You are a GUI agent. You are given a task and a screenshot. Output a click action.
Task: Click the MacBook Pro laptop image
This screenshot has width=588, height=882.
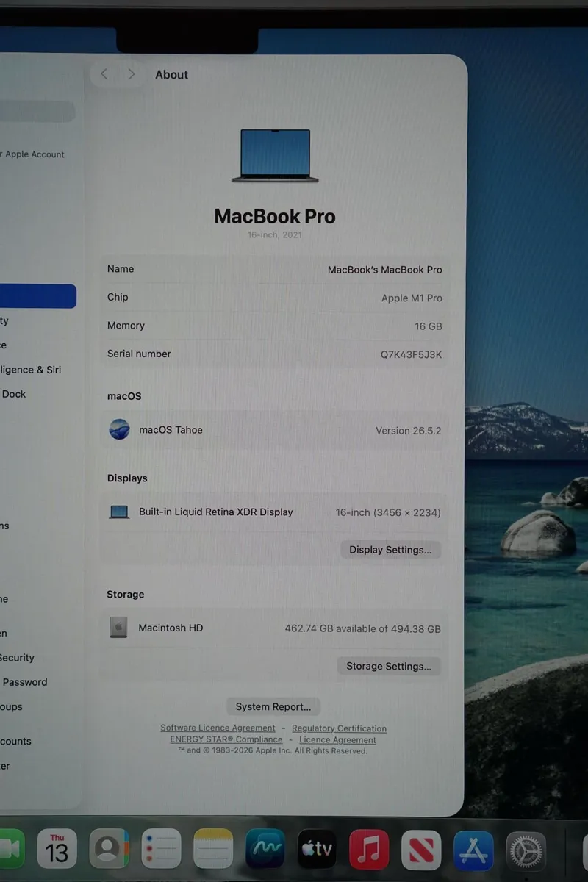tap(276, 156)
